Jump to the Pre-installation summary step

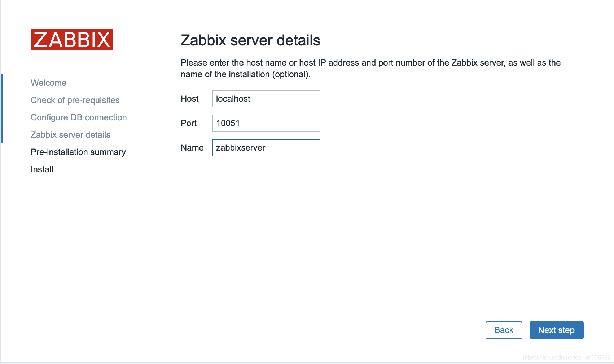click(78, 152)
